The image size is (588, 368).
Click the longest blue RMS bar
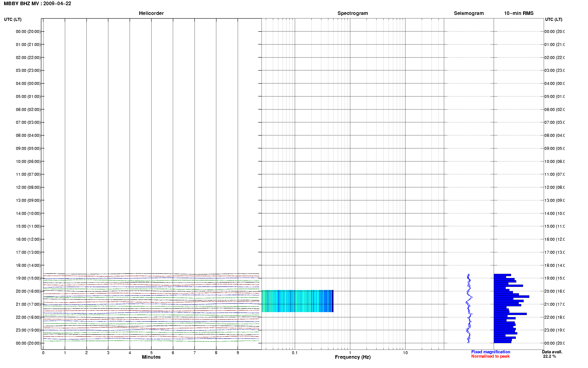pos(512,297)
